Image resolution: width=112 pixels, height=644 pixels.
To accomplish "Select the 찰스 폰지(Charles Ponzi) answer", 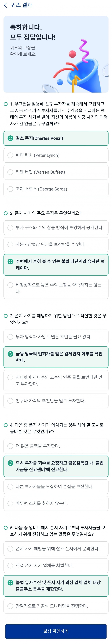I will (x=56, y=138).
